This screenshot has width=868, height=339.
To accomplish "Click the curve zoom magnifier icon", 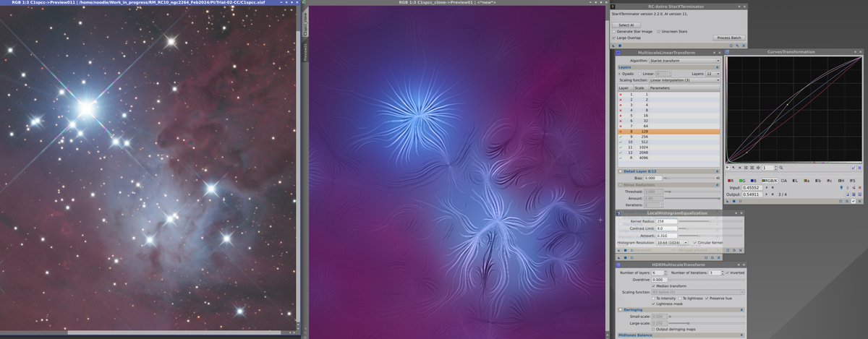I will pyautogui.click(x=781, y=168).
